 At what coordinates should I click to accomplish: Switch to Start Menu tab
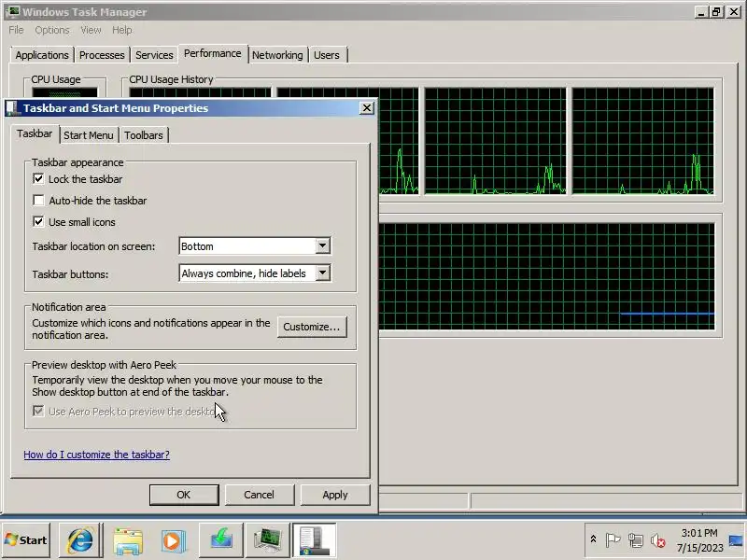[x=89, y=135]
